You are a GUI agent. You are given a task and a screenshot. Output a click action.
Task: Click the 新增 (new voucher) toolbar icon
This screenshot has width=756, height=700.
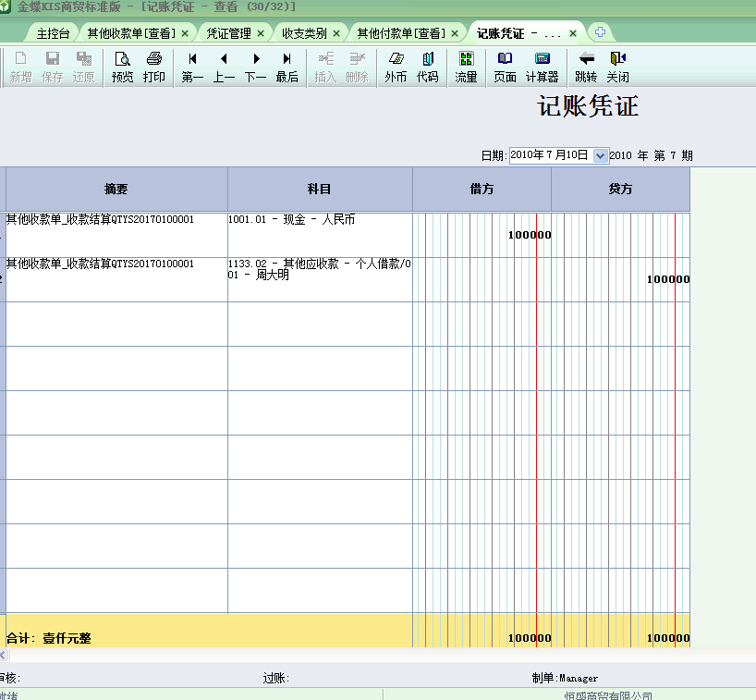pyautogui.click(x=20, y=68)
